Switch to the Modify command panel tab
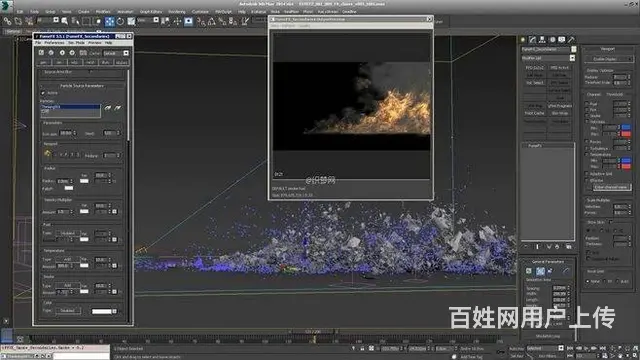 pos(532,40)
